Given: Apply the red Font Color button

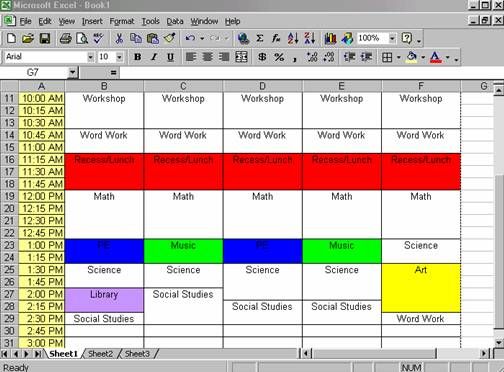Looking at the screenshot, I should (436, 57).
